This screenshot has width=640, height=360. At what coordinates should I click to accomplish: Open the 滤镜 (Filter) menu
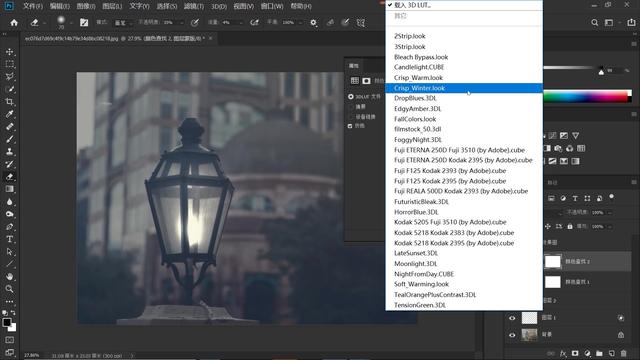click(193, 6)
